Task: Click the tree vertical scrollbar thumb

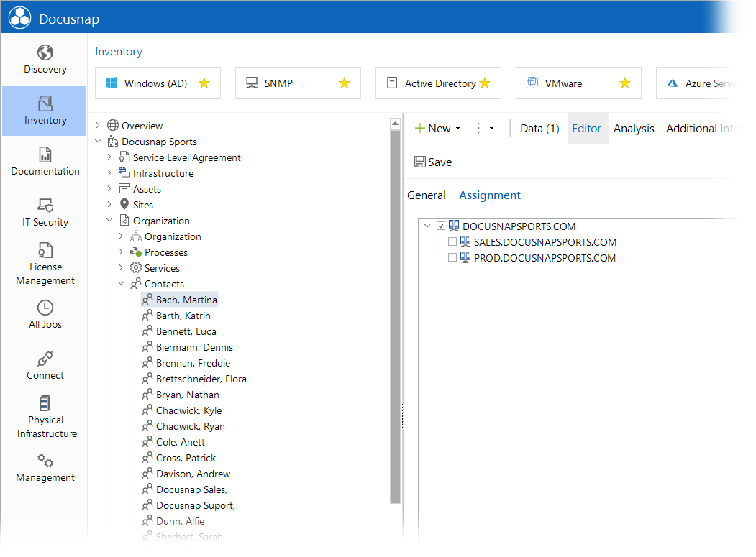Action: (x=396, y=317)
